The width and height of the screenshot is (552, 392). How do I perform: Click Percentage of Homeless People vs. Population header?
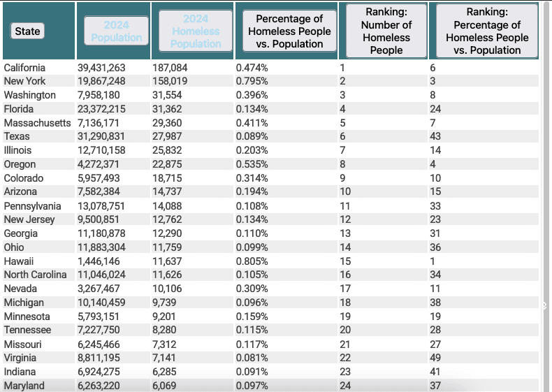coord(289,31)
